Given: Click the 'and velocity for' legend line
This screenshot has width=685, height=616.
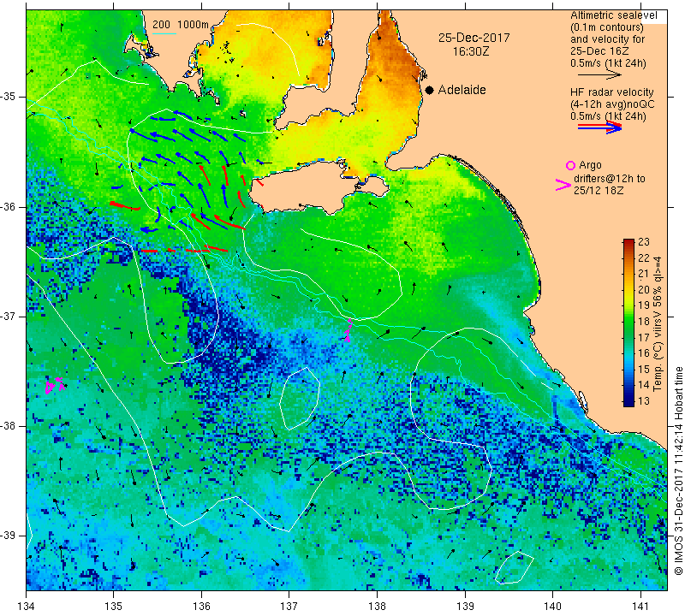Looking at the screenshot, I should 607,38.
